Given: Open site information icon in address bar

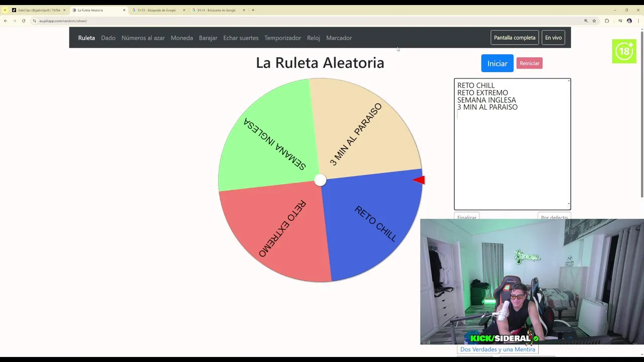Looking at the screenshot, I should (34, 21).
